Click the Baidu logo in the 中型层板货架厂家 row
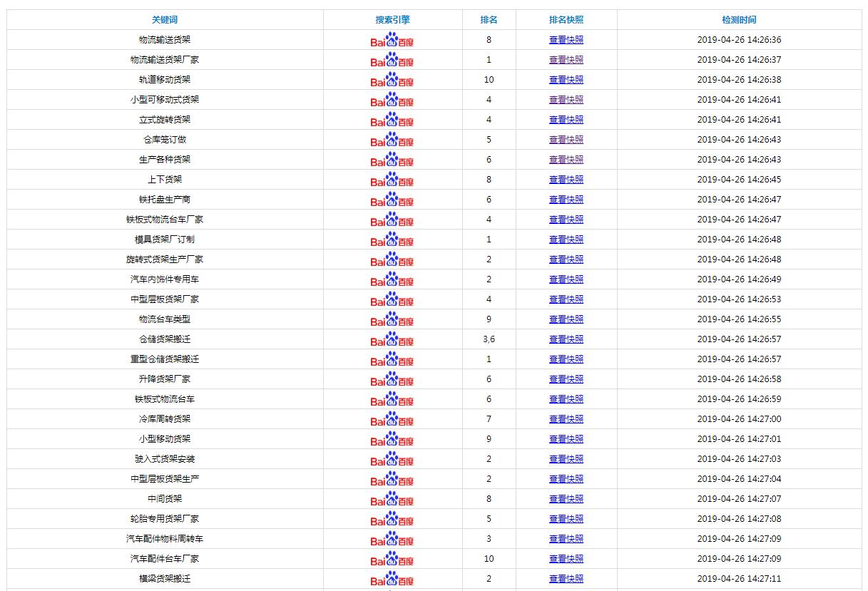The width and height of the screenshot is (868, 591). pyautogui.click(x=392, y=299)
